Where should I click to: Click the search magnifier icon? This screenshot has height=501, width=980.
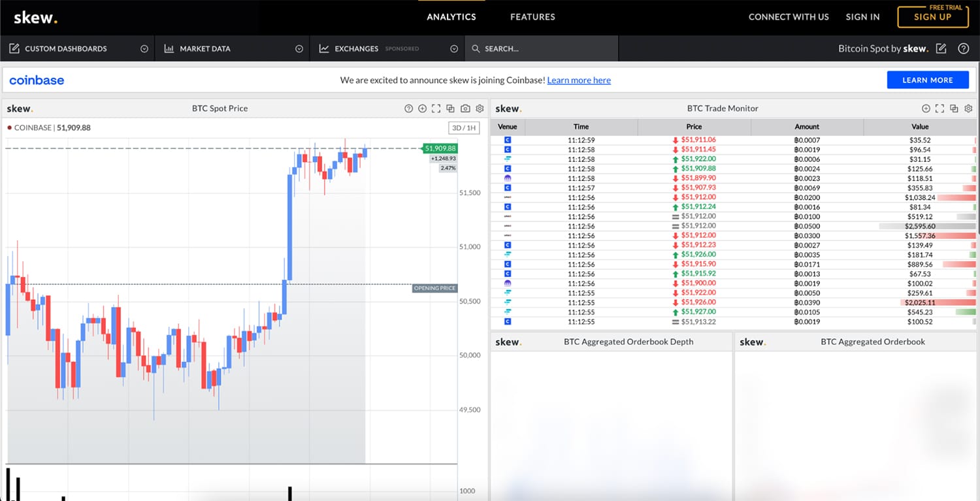pos(476,48)
